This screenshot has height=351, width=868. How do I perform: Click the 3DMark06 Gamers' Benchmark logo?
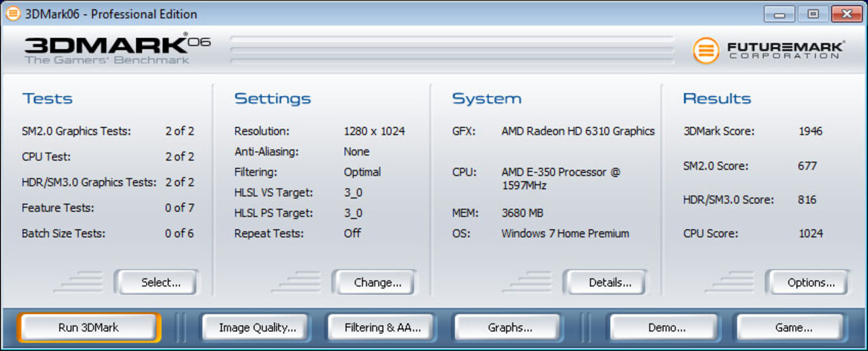(117, 48)
